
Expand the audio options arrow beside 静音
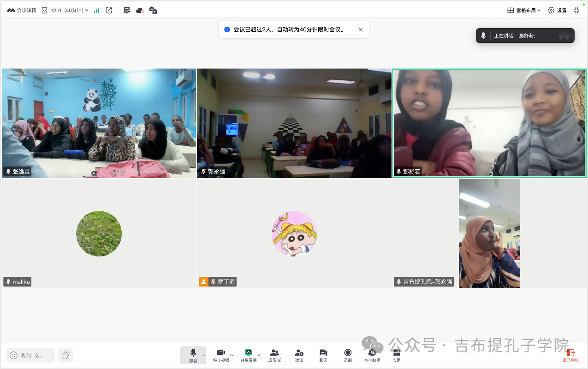(x=204, y=355)
